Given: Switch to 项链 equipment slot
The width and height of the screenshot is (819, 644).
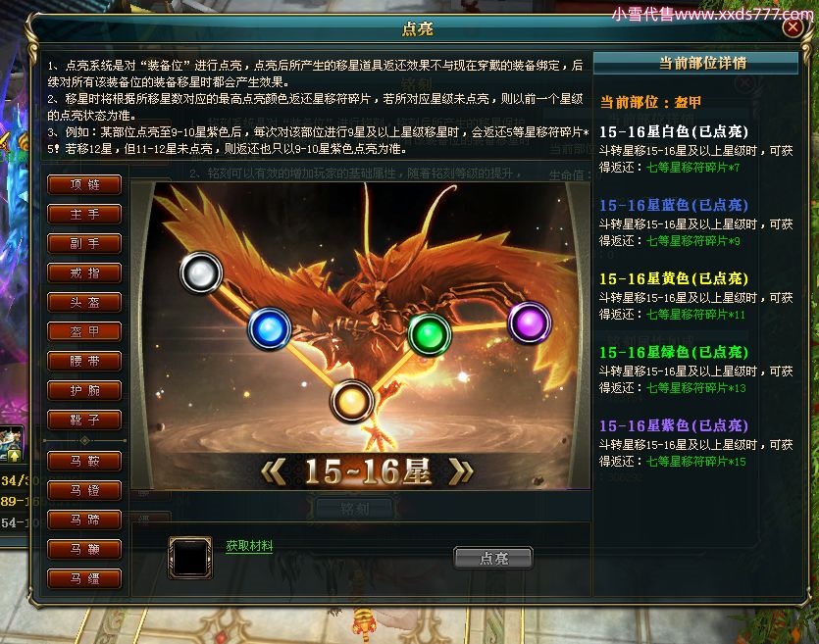Looking at the screenshot, I should click(84, 184).
